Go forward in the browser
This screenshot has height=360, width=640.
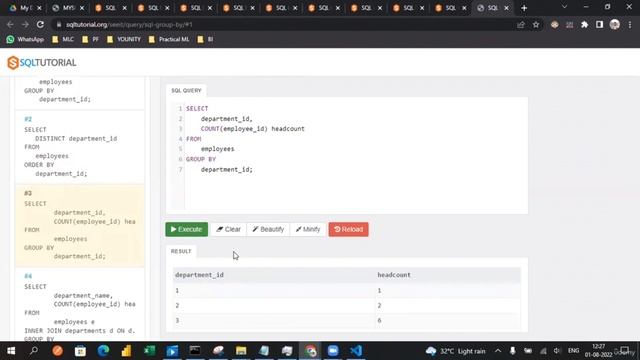point(25,24)
